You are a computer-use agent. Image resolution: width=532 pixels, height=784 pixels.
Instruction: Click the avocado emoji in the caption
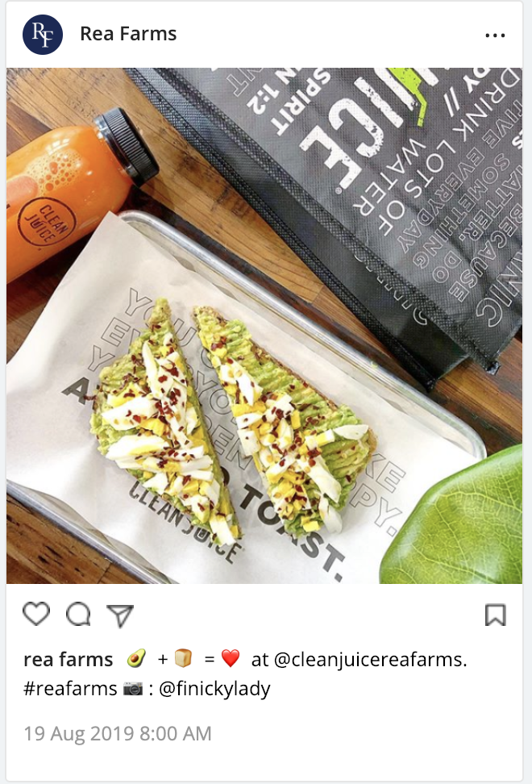click(136, 658)
